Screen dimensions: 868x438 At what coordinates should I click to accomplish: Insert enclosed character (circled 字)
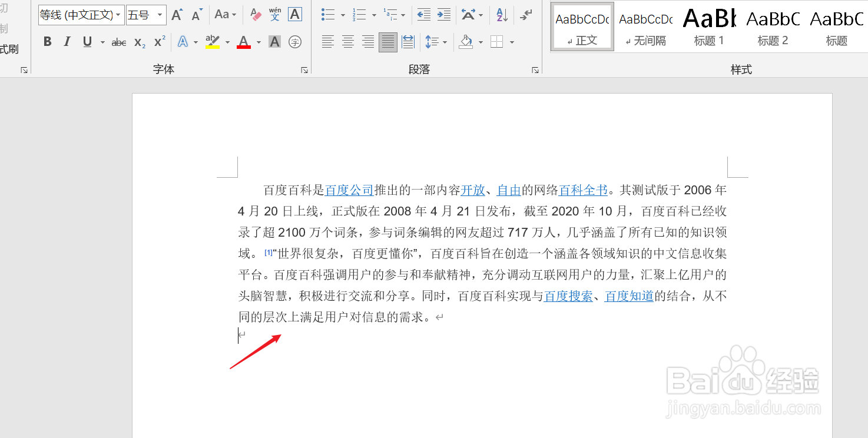[295, 42]
